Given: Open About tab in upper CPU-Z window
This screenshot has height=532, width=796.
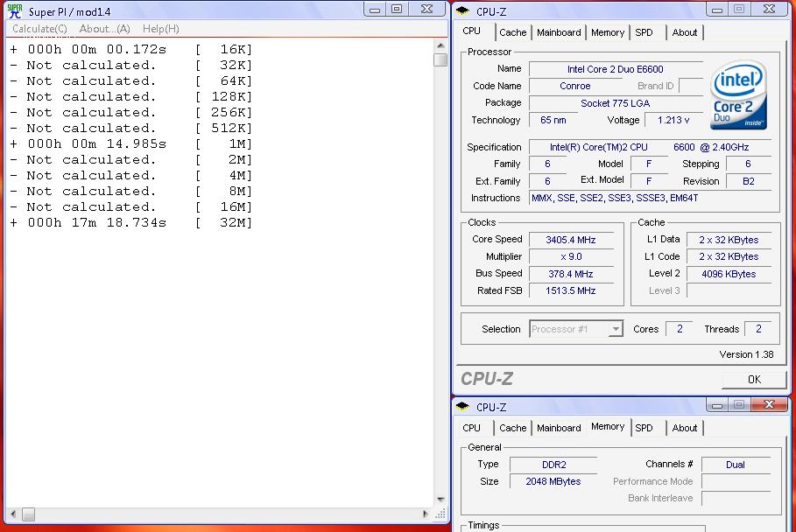Looking at the screenshot, I should tap(684, 32).
